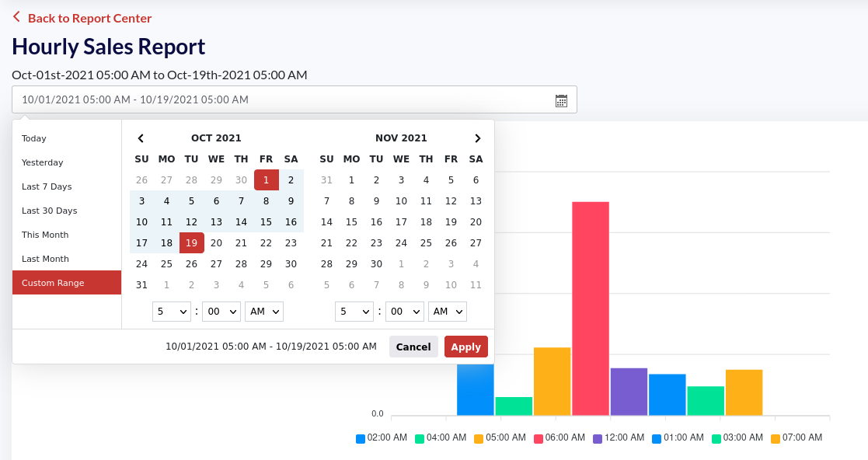Toggle the 02:00 AM legend swatch

coord(361,438)
